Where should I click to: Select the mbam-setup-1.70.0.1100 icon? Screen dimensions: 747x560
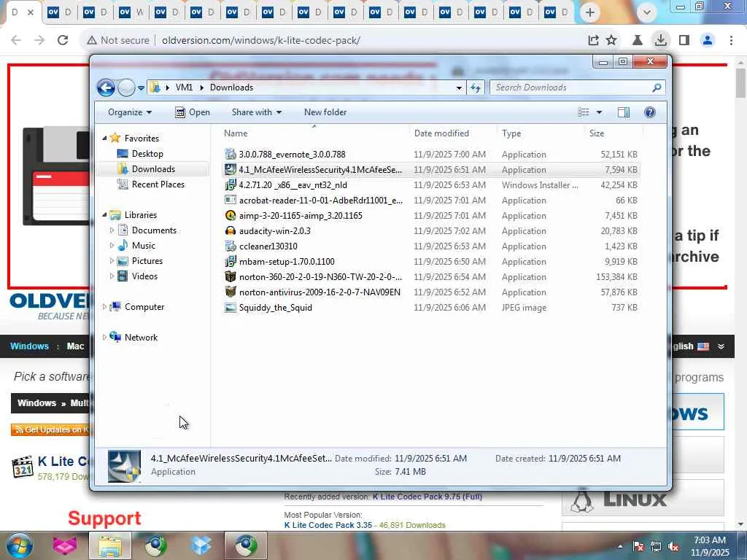coord(231,262)
